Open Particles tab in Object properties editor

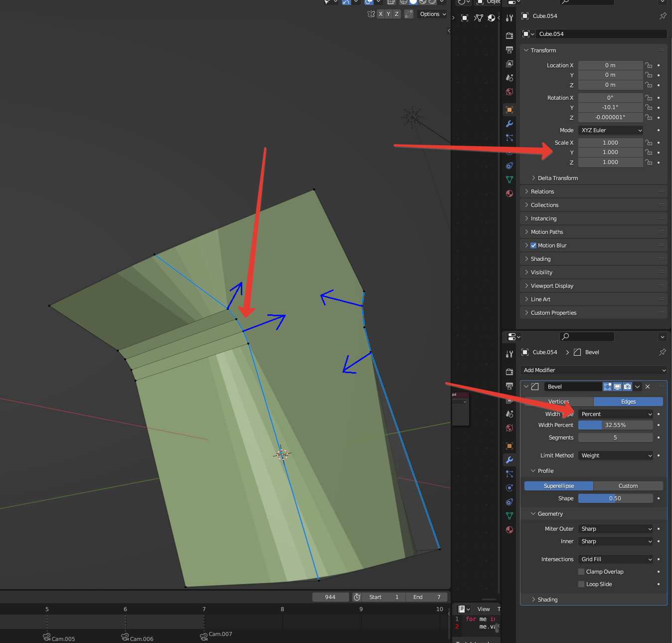point(509,138)
